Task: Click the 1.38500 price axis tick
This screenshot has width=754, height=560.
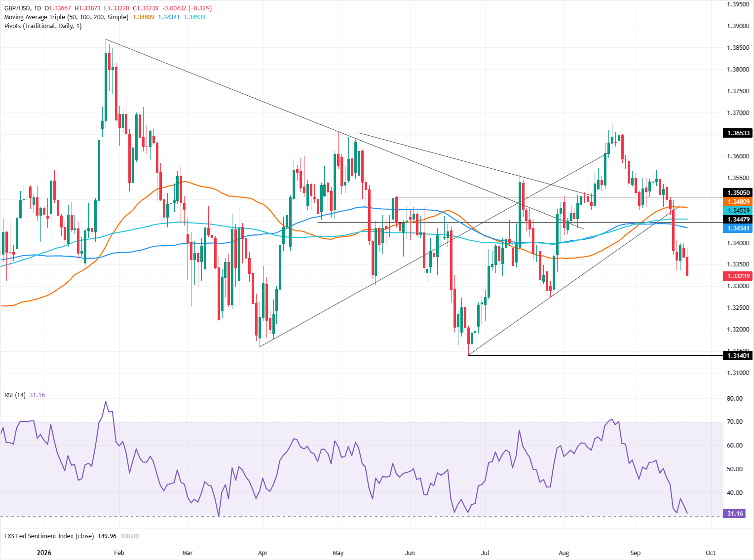Action: coord(738,48)
